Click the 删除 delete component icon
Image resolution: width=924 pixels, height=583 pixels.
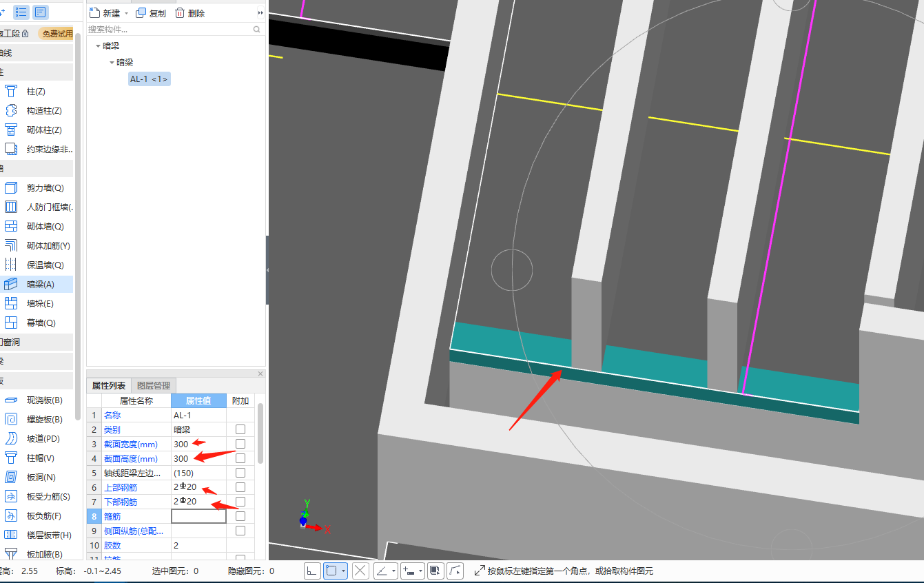coord(180,13)
